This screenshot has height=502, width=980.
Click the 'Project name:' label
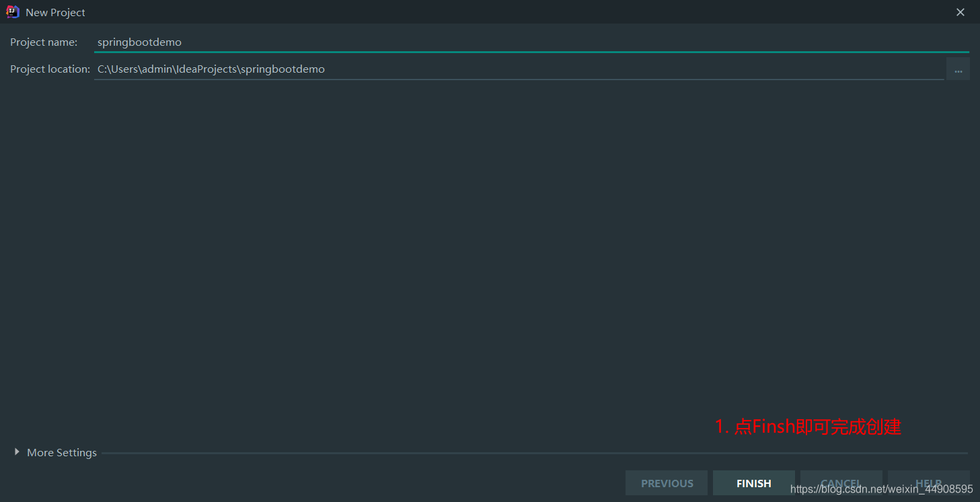44,42
